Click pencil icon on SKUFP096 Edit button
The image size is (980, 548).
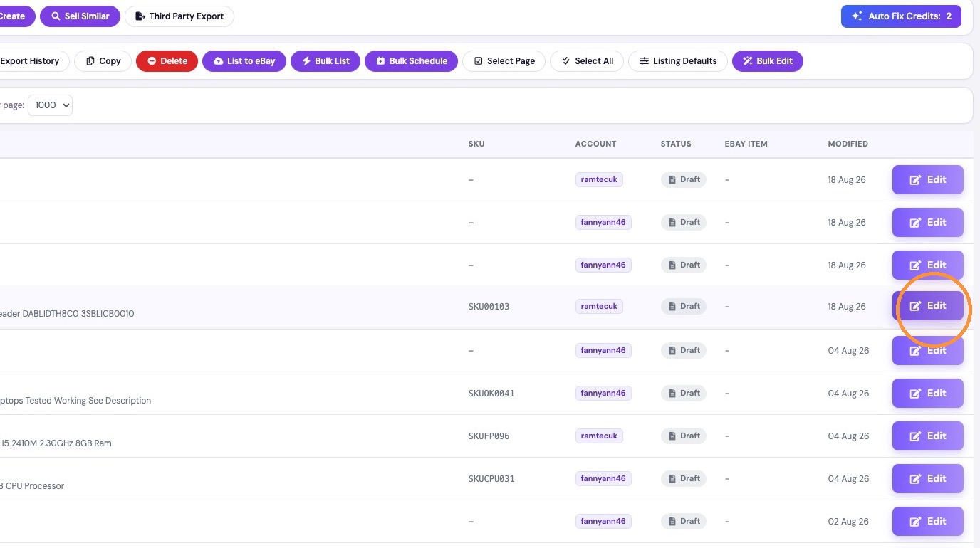pos(916,436)
